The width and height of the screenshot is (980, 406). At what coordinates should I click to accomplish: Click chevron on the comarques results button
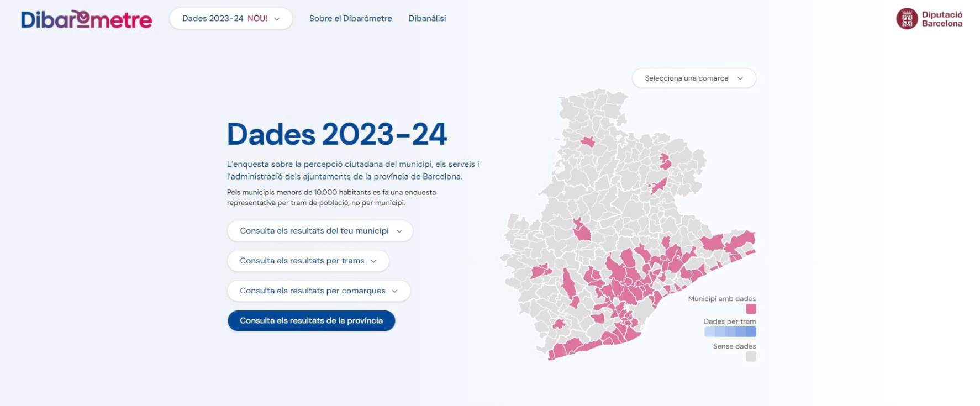point(394,291)
